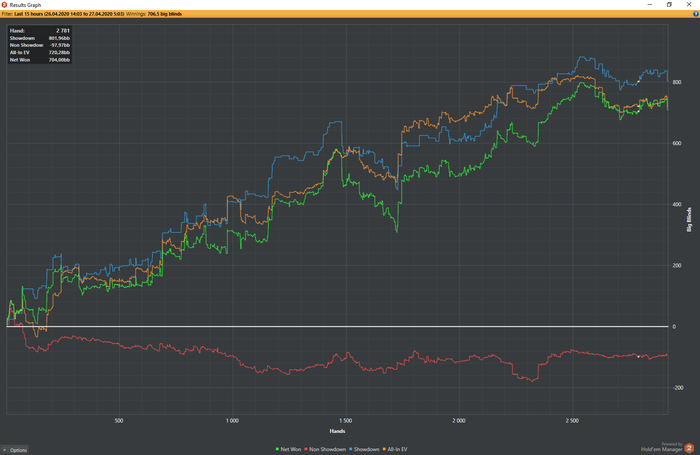Click the All-In EV 720,28bb row
Screen dimensions: 700x455
[x=40, y=52]
